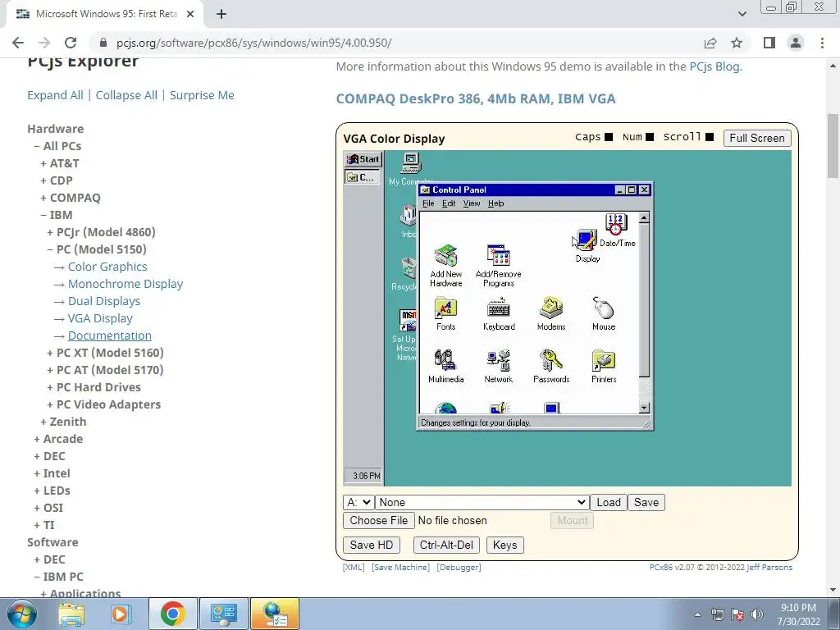Click the Save diskette button

[x=646, y=503]
